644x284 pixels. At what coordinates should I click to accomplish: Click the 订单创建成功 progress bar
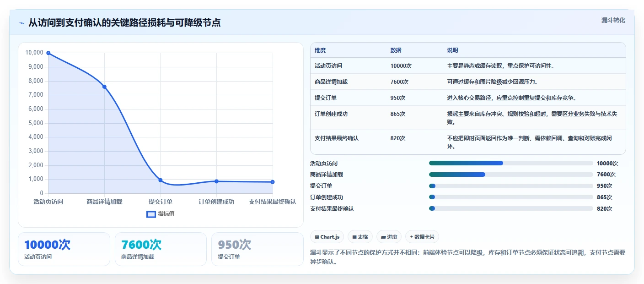[x=511, y=197]
